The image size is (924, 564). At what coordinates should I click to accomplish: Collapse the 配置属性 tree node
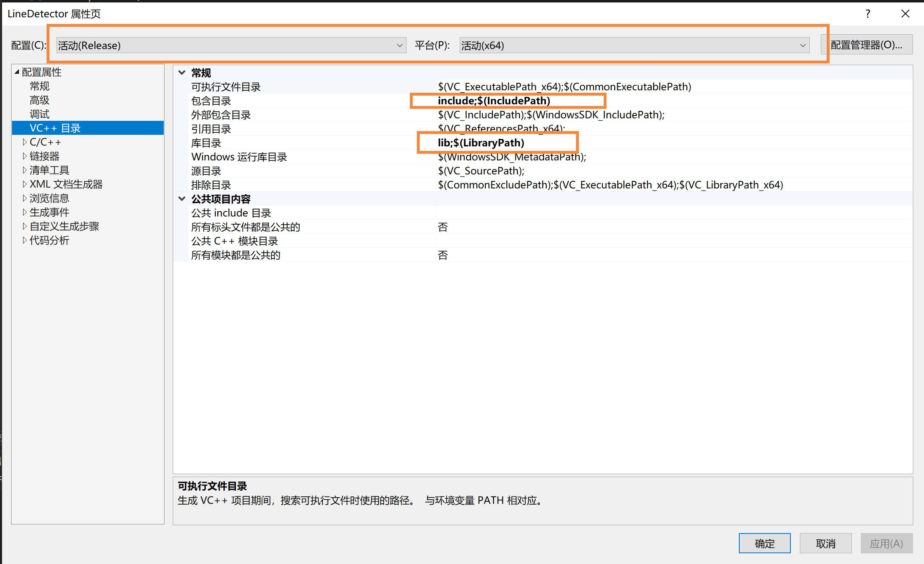point(17,72)
